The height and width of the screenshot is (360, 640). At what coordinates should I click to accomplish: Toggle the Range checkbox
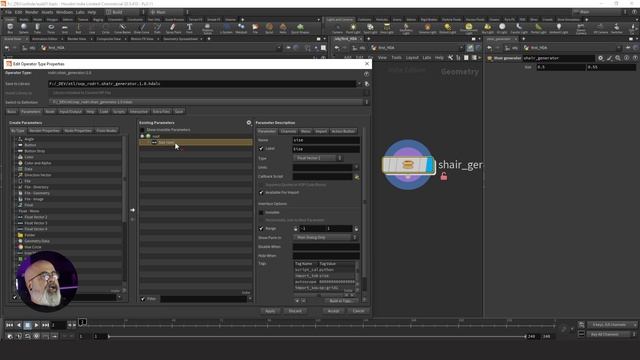(x=261, y=229)
